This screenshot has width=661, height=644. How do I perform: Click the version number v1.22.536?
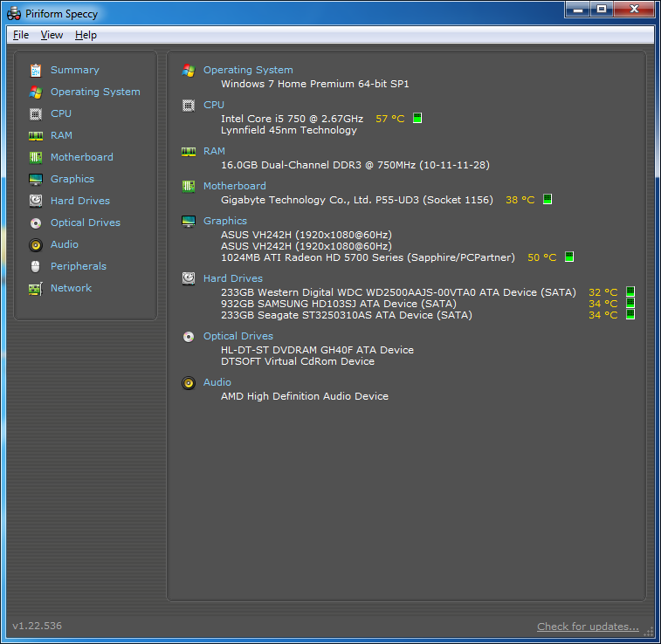click(37, 626)
